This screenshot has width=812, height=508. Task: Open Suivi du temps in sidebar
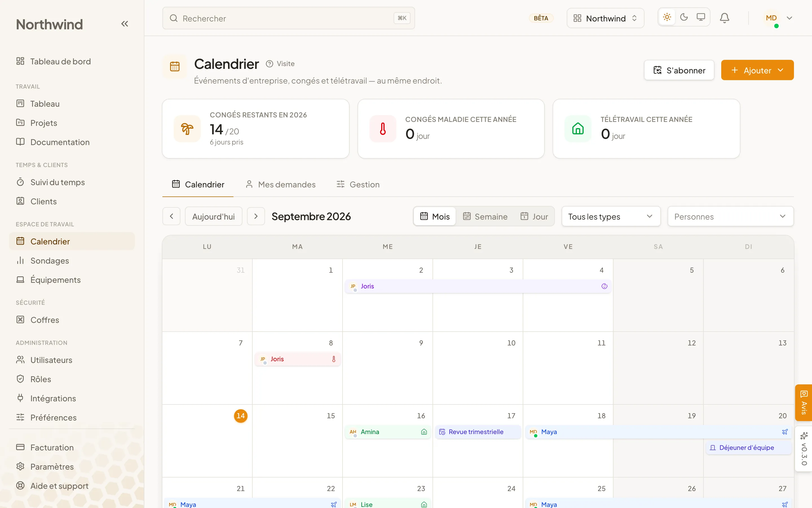coord(72,182)
